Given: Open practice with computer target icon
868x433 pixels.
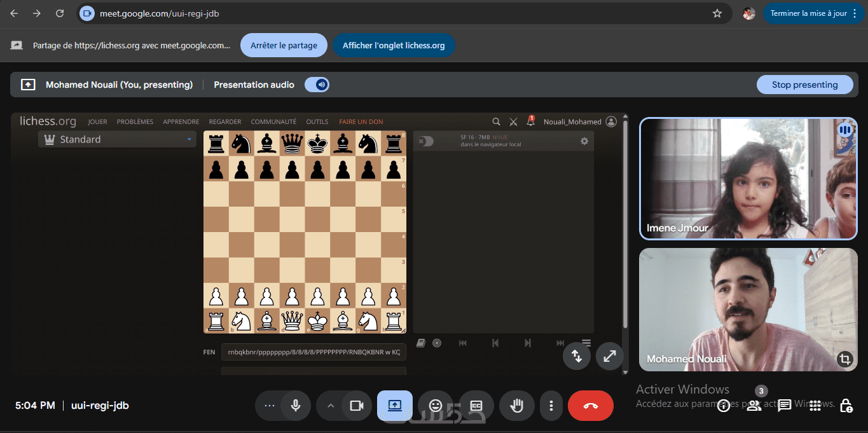Looking at the screenshot, I should [x=437, y=343].
